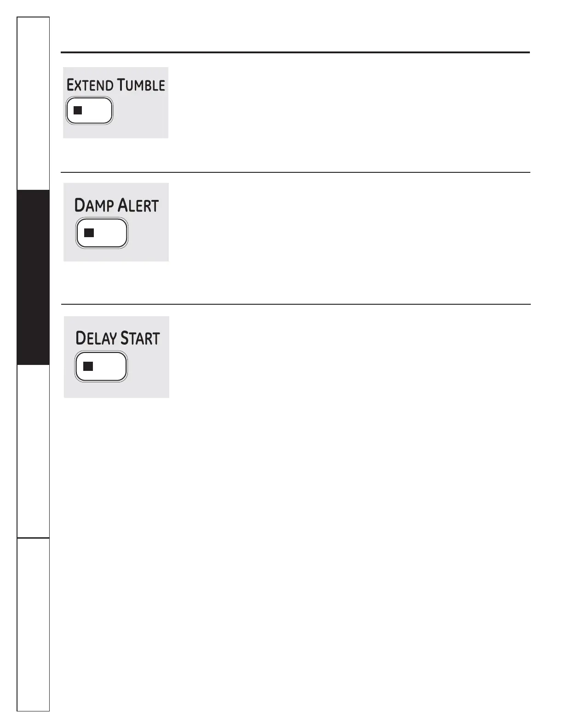Click the divider line above Damp Alert
563x728 pixels.
[x=295, y=172]
